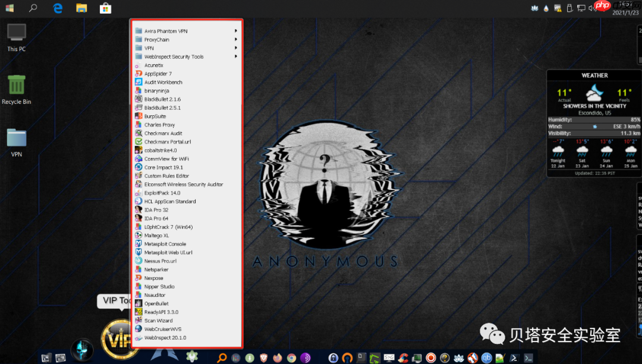Click the Weather widget header

tap(594, 75)
